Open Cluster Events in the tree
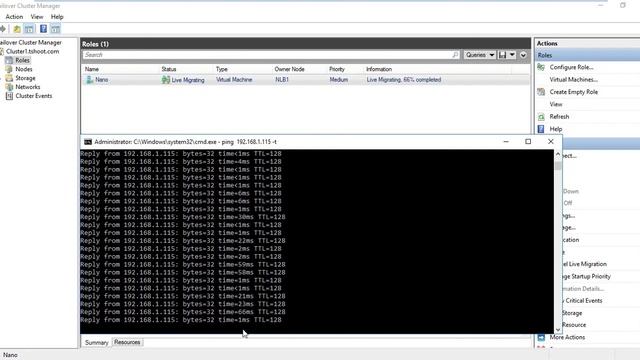The image size is (640, 360). (33, 96)
